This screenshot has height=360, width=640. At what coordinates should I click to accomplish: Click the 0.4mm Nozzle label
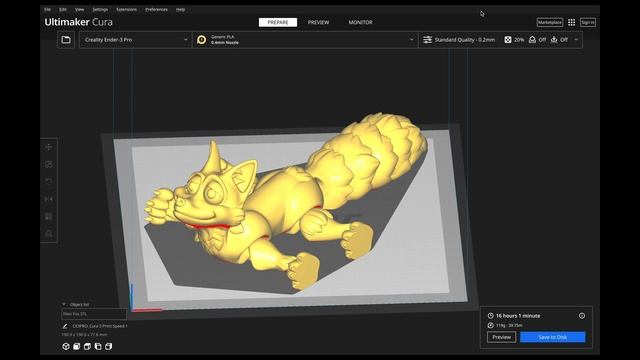(225, 42)
